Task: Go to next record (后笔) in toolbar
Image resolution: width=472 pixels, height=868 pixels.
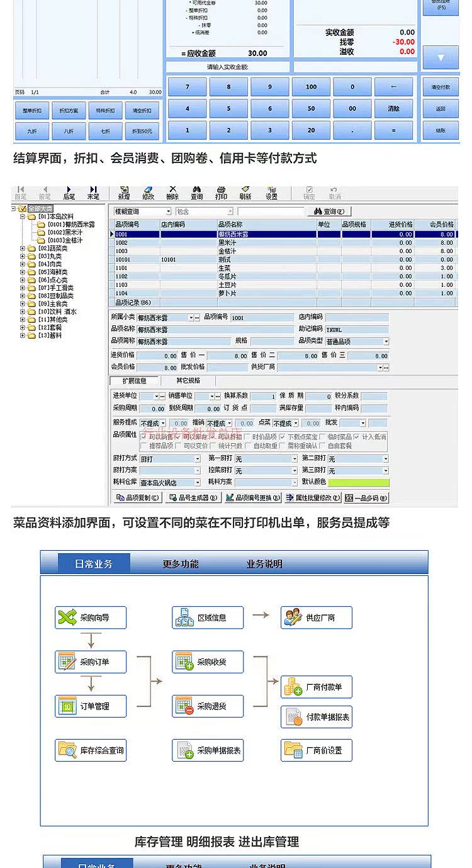Action: tap(69, 193)
